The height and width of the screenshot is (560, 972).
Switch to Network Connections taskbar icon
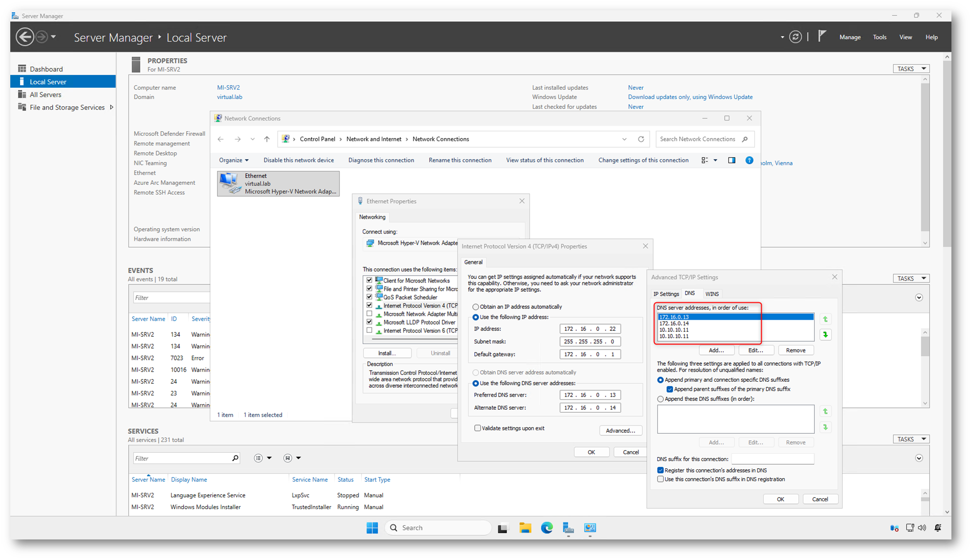coord(590,528)
